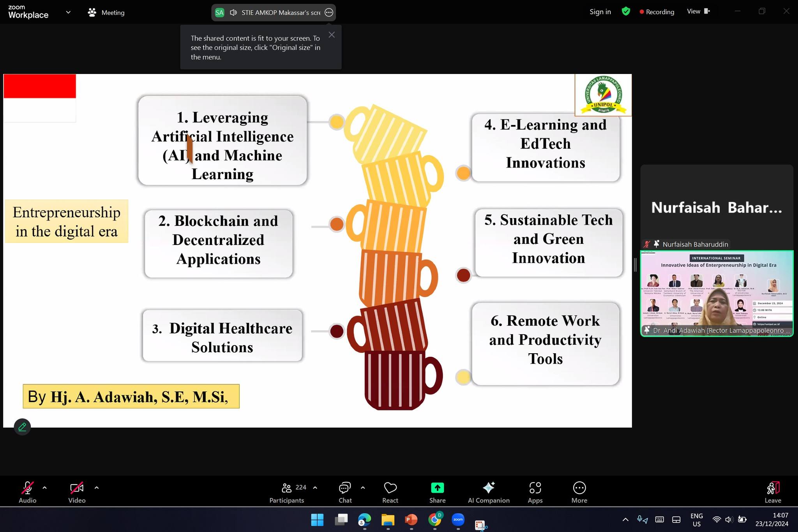798x532 pixels.
Task: Open the View layout menu
Action: pos(698,12)
